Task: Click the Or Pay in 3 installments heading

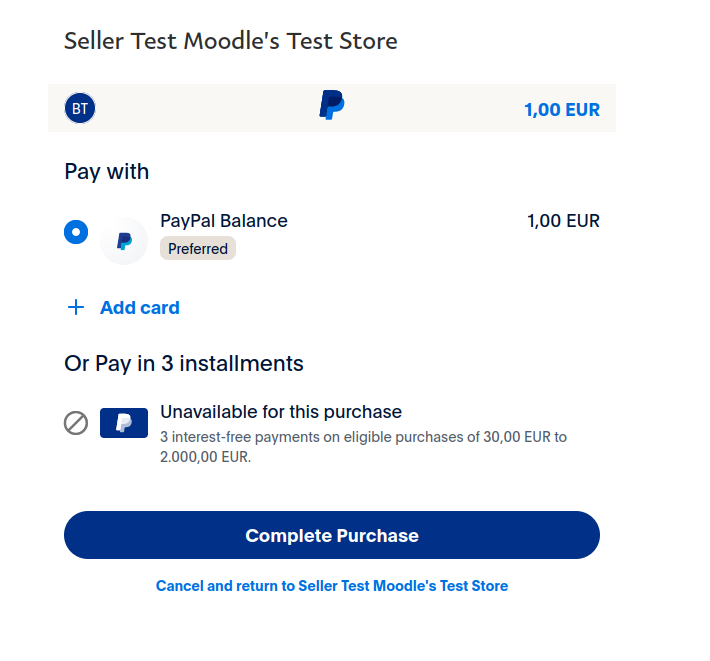Action: 184,364
